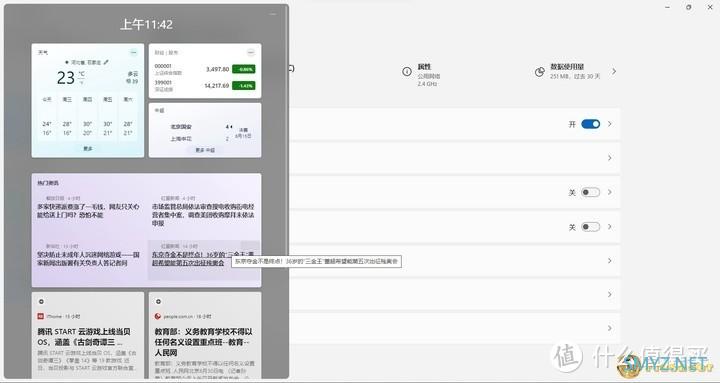Click stock value 14,217.69
Screen dimensions: 720x383
click(x=216, y=86)
